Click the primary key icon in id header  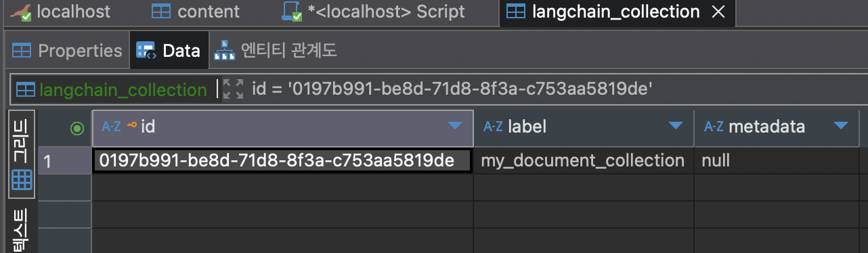pyautogui.click(x=131, y=126)
